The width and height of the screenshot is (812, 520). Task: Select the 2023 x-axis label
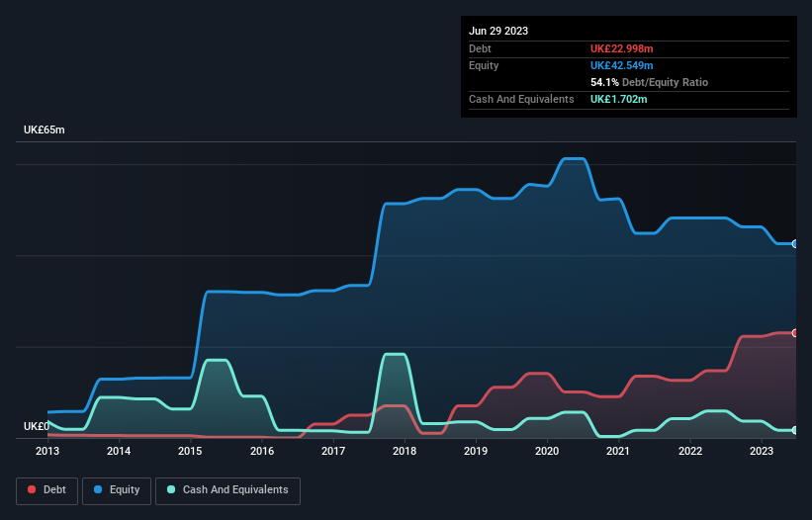(762, 451)
